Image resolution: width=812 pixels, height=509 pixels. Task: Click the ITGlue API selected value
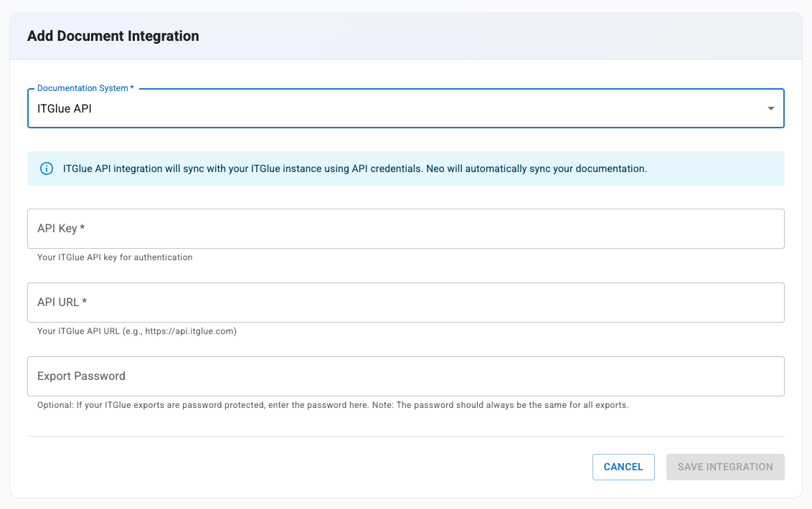[x=65, y=108]
